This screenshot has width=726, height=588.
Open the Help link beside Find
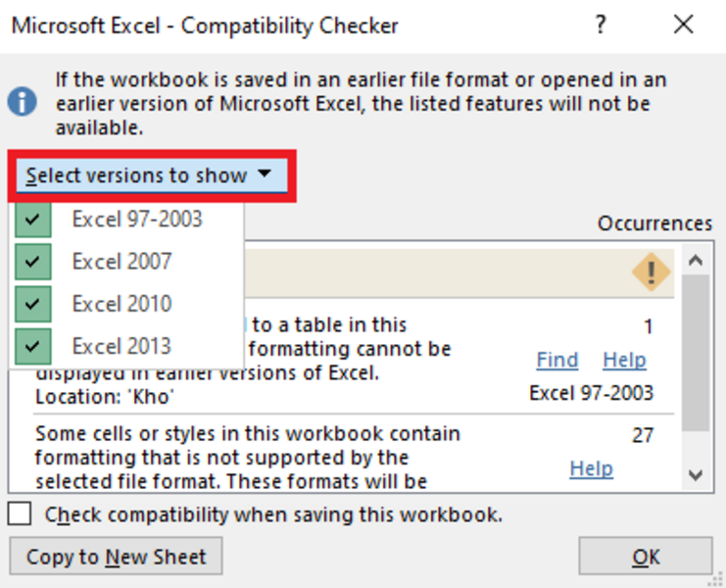coord(624,360)
